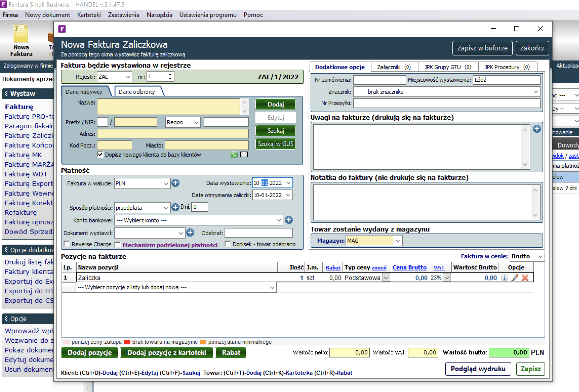
Task: Open Nowy dokument menu
Action: tap(47, 15)
